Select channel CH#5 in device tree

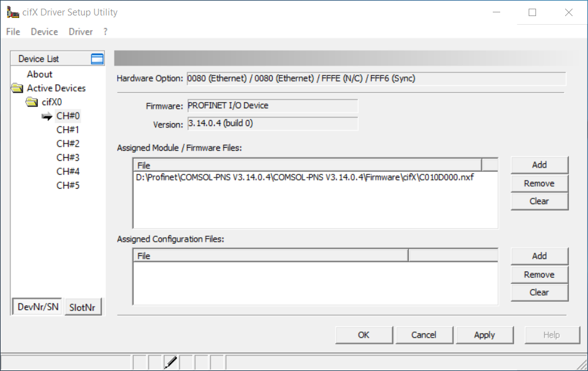67,185
